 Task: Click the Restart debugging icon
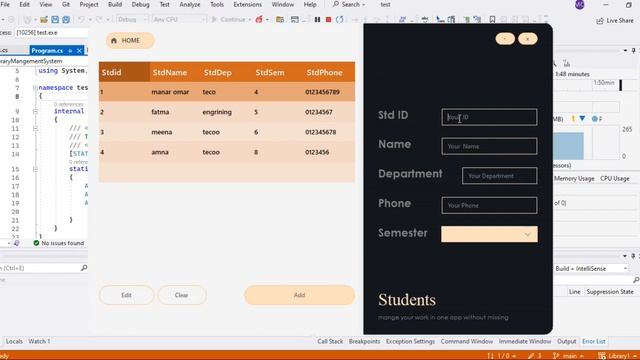(x=340, y=20)
